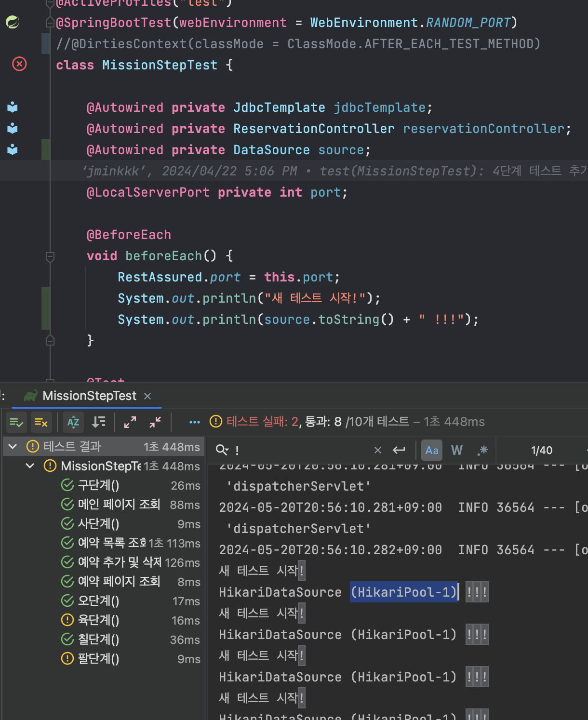This screenshot has height=720, width=588.
Task: Click the new line search icon
Action: (399, 450)
